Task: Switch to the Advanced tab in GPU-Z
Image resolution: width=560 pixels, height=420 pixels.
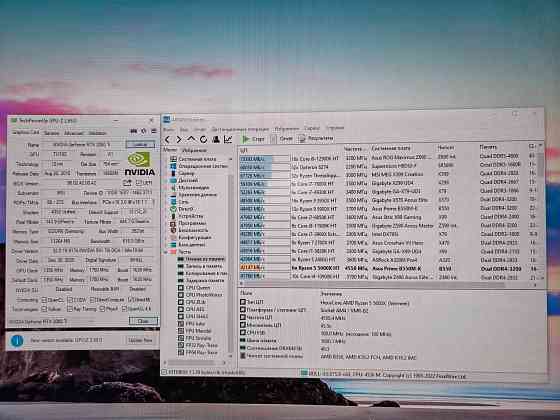Action: 74,133
